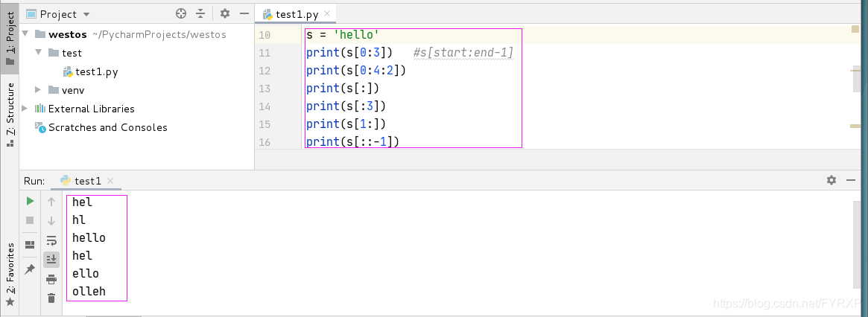Collapse the test folder arrow
Viewport: 868px width, 317px height.
(38, 53)
